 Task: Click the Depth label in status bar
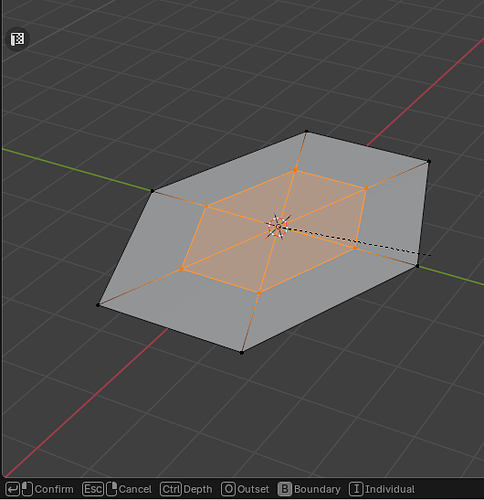(198, 489)
